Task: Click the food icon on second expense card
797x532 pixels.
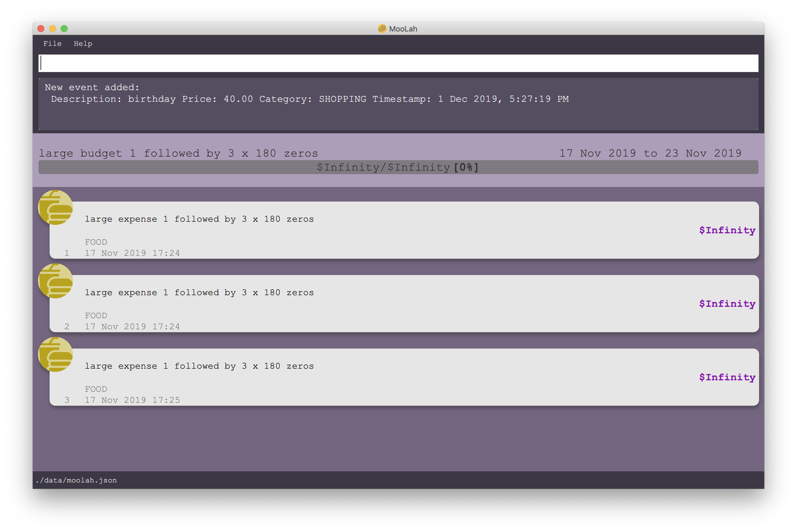Action: (55, 281)
